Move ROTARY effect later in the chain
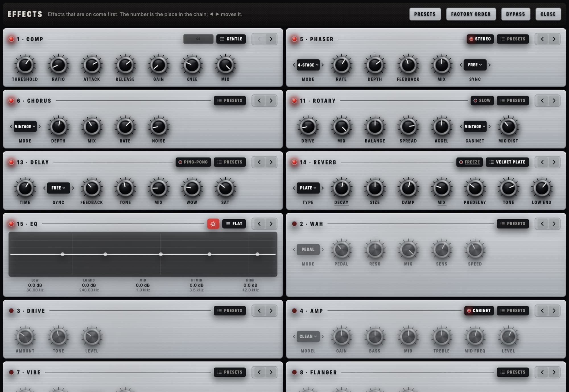This screenshot has width=569, height=392. [x=554, y=101]
